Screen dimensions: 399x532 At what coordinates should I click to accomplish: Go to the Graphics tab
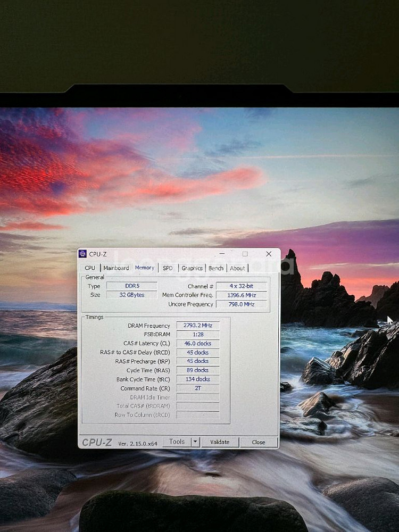tap(192, 268)
